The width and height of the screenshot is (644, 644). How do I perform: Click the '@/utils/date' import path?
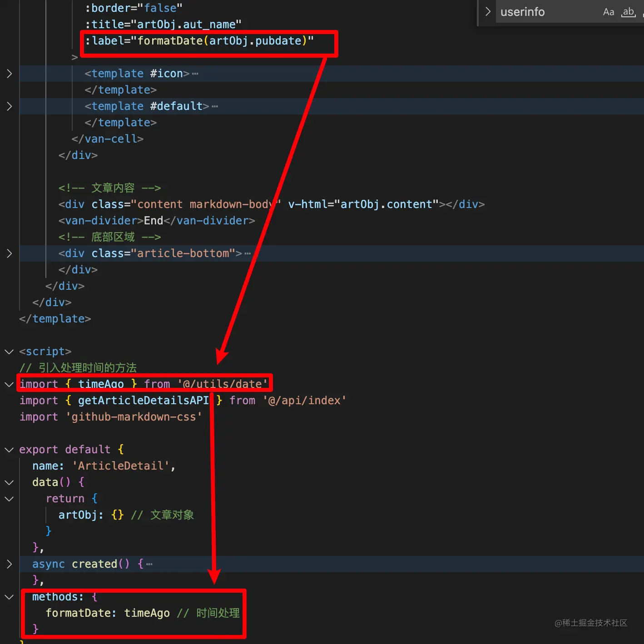click(x=223, y=384)
